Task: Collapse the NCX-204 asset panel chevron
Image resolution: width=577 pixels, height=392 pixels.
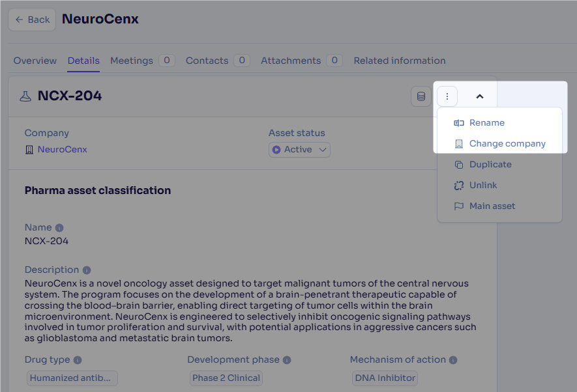Action: 480,96
